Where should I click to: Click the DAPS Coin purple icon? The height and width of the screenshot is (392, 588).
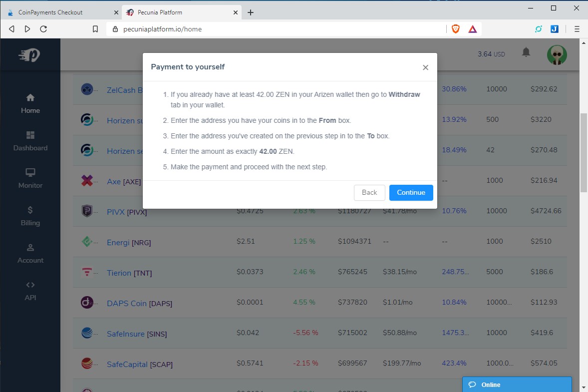pyautogui.click(x=87, y=302)
